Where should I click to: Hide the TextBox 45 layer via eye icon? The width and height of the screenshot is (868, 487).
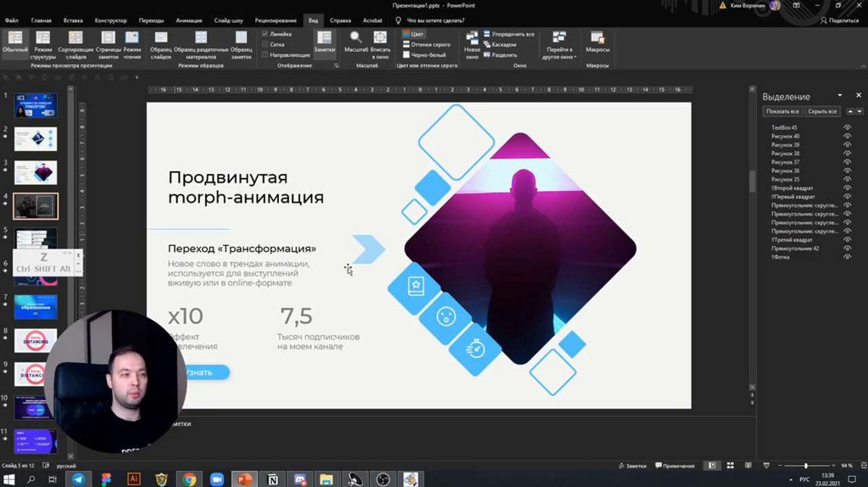847,127
